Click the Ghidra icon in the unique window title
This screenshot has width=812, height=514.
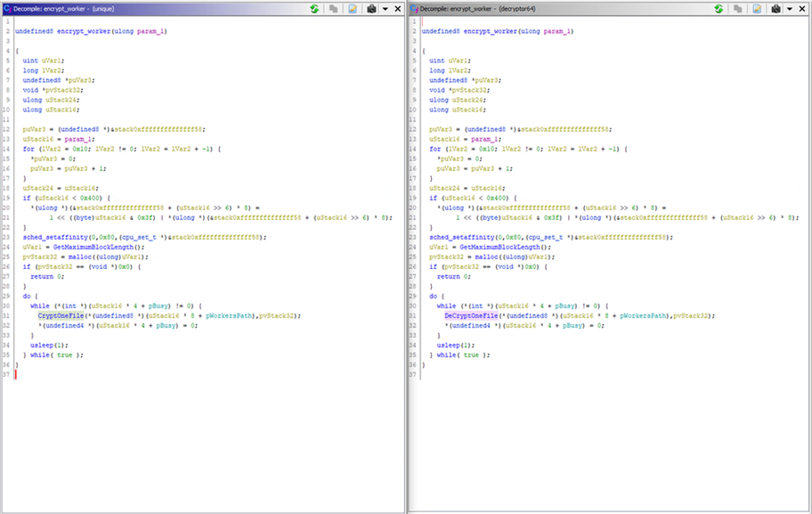tap(7, 9)
